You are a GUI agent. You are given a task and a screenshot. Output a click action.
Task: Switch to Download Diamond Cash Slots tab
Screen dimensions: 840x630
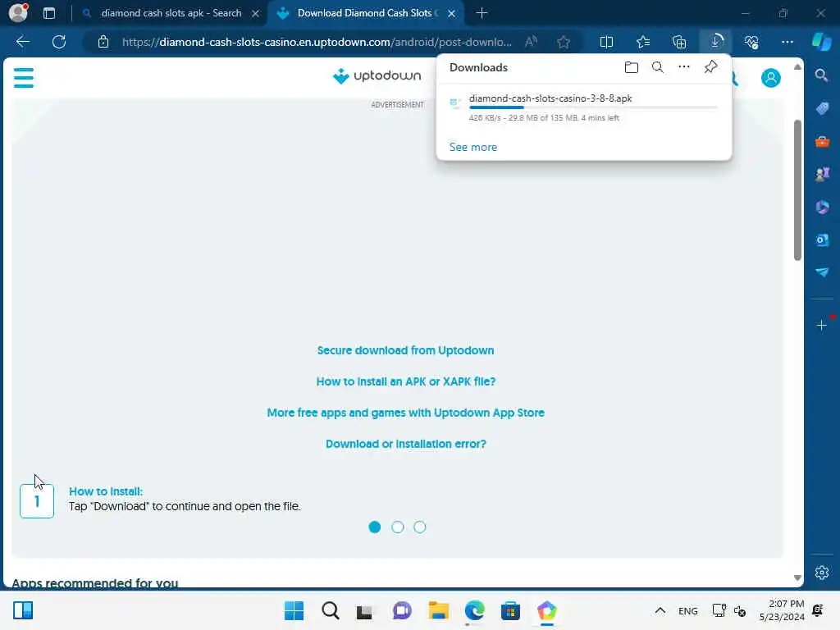coord(367,13)
